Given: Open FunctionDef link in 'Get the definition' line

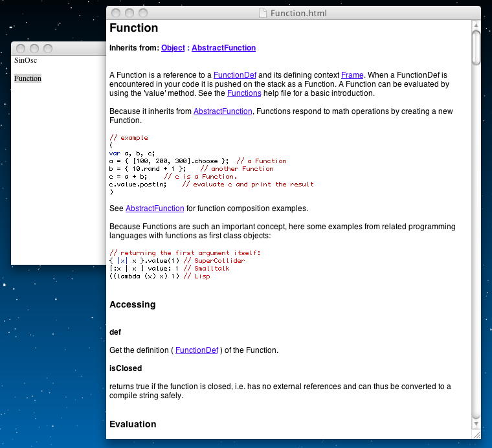Looking at the screenshot, I should click(197, 350).
